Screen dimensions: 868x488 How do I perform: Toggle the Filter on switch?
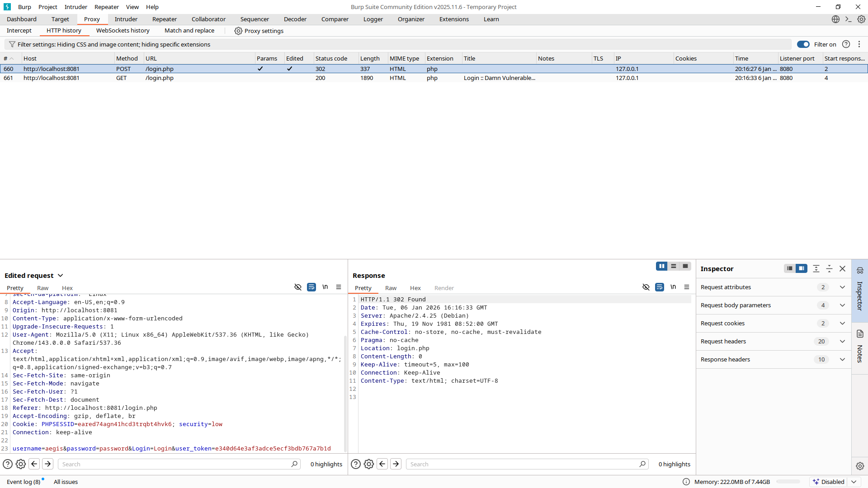803,44
